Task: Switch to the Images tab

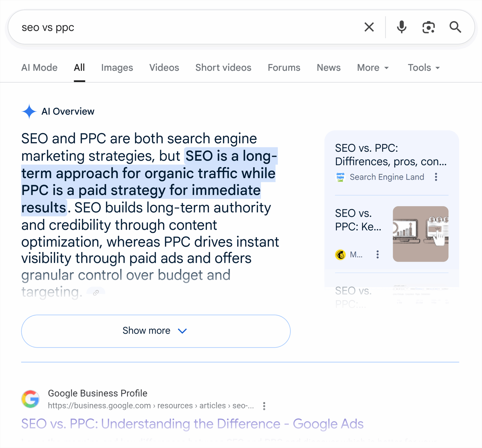Action: point(117,68)
